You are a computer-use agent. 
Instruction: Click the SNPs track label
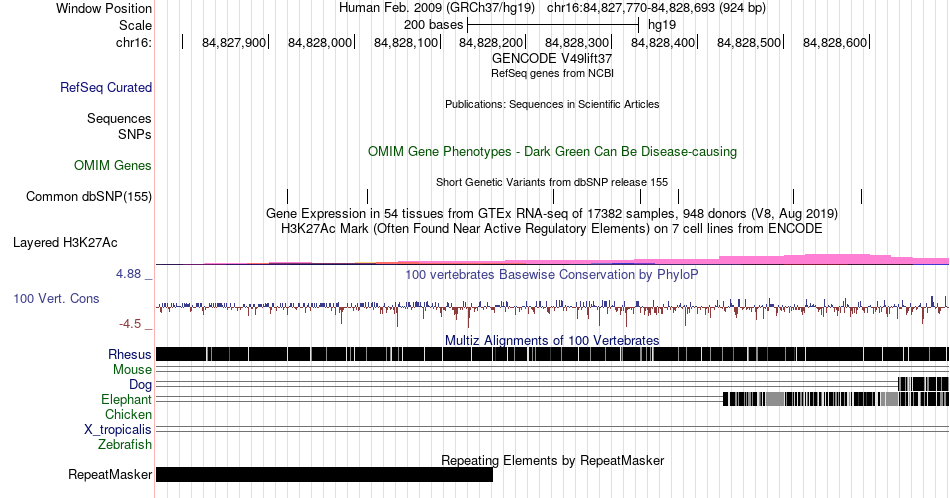point(135,134)
